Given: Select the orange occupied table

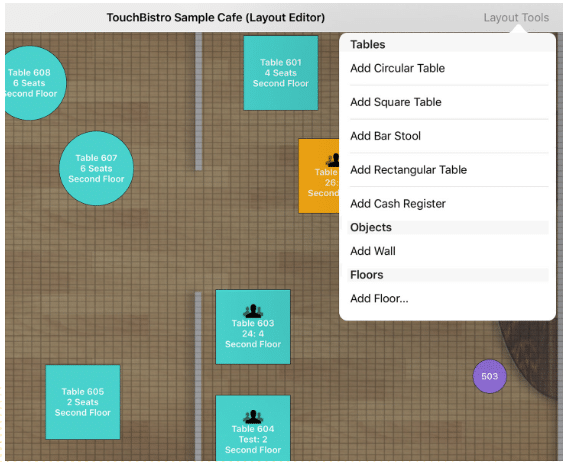Looking at the screenshot, I should (319, 176).
